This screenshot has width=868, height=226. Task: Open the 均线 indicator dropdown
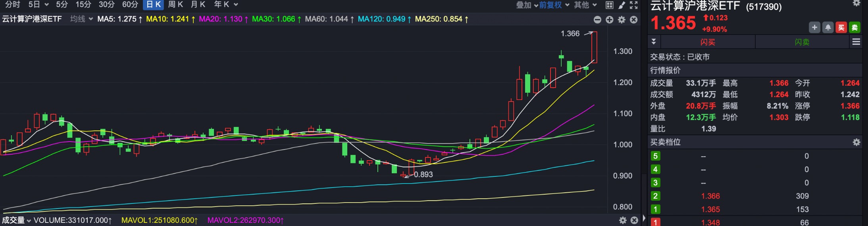click(81, 19)
